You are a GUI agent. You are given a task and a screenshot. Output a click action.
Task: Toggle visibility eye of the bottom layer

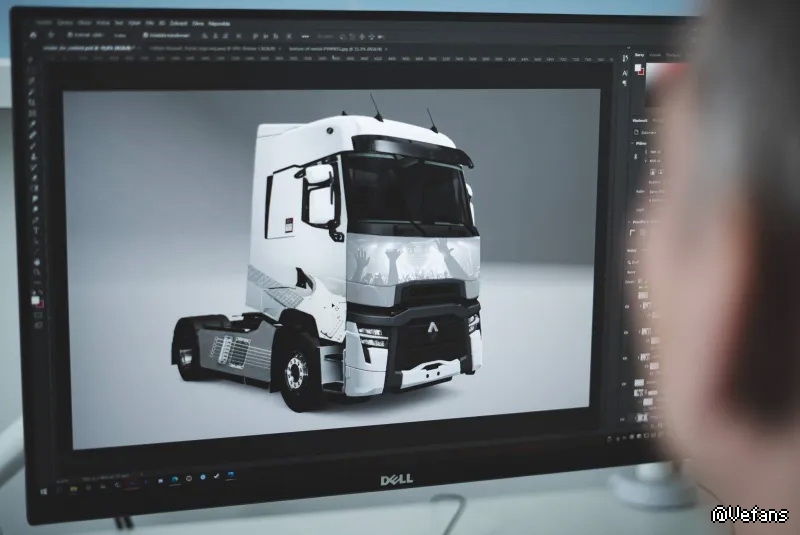tap(622, 419)
